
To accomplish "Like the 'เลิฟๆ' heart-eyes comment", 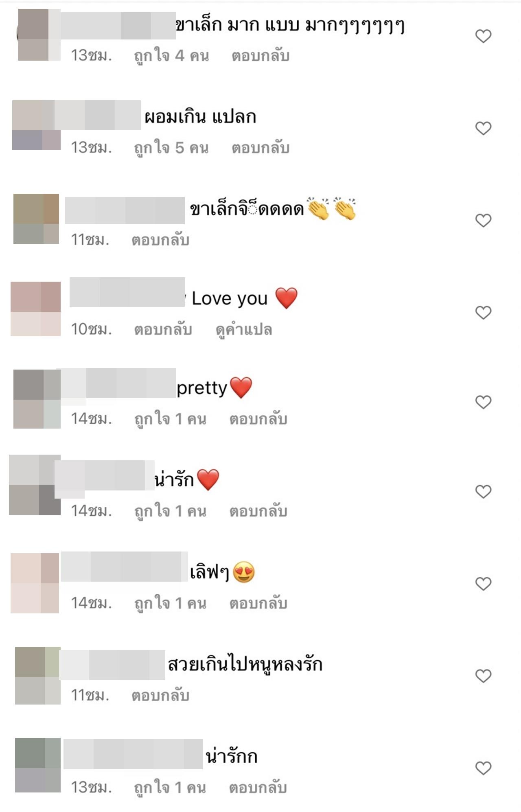I will (483, 584).
